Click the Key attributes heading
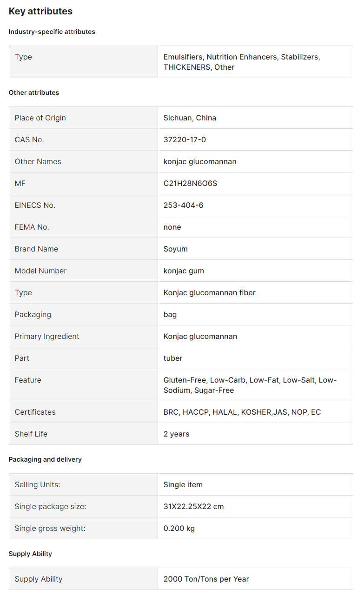The width and height of the screenshot is (364, 596). (x=40, y=11)
